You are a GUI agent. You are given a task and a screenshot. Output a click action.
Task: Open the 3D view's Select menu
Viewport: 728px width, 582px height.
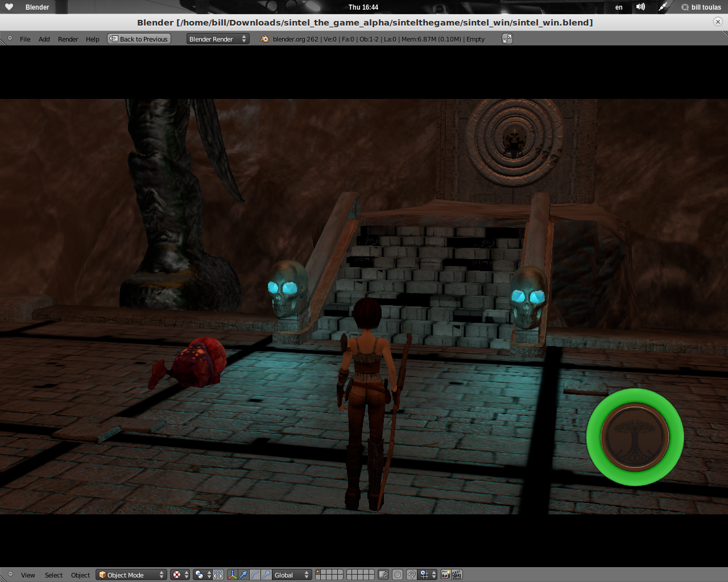pyautogui.click(x=53, y=575)
